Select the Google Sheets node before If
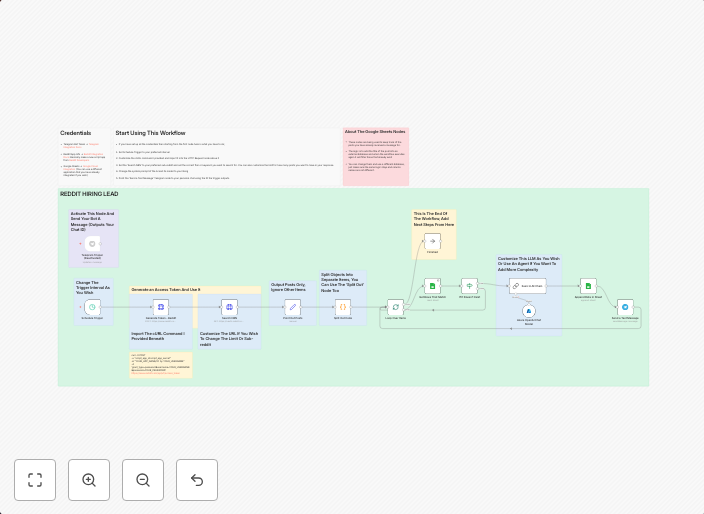This screenshot has width=704, height=514. 432,286
